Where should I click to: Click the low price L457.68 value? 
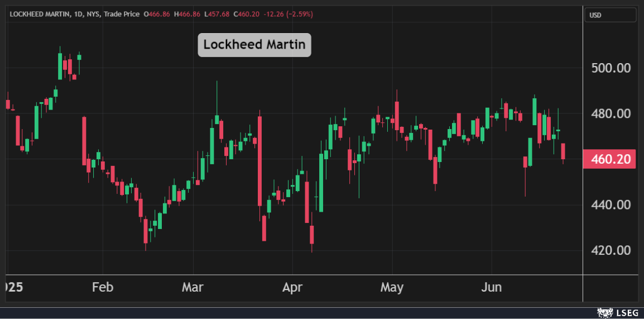(x=217, y=15)
